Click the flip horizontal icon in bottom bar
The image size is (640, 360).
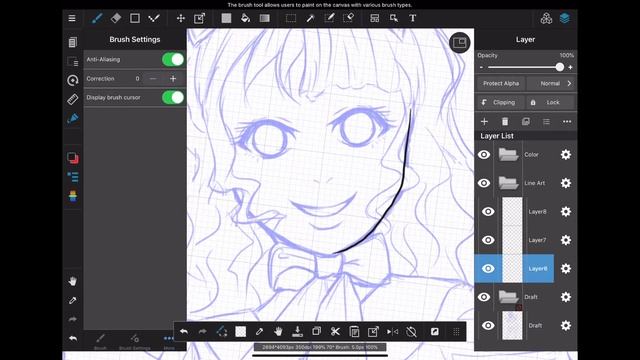392,331
